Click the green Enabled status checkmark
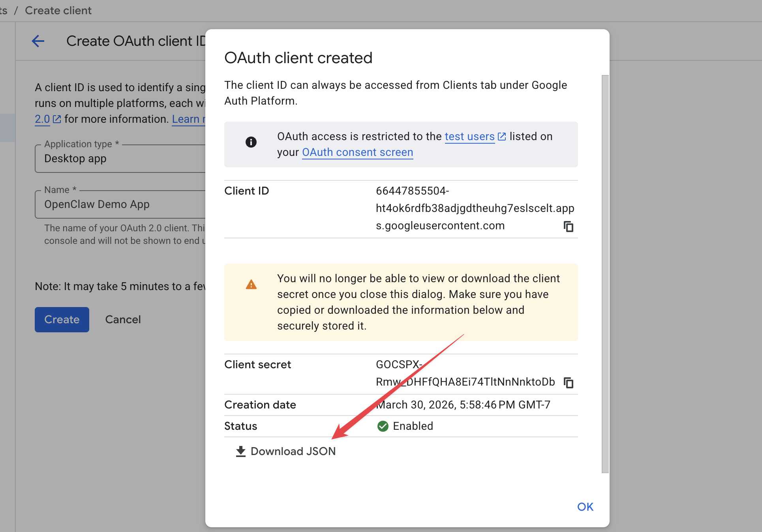This screenshot has height=532, width=762. pos(382,426)
